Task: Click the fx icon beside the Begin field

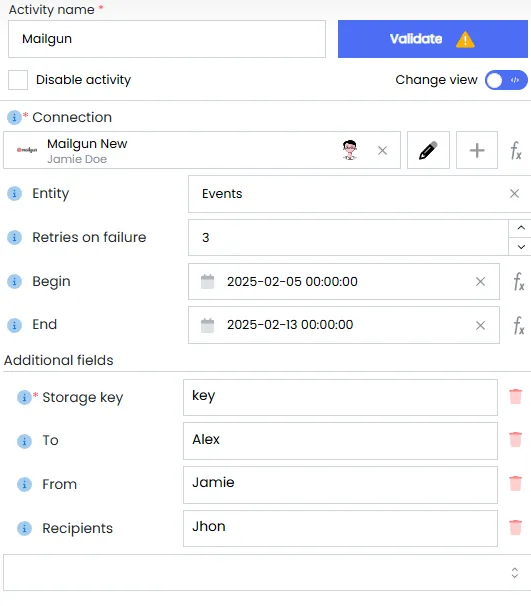Action: tap(519, 281)
